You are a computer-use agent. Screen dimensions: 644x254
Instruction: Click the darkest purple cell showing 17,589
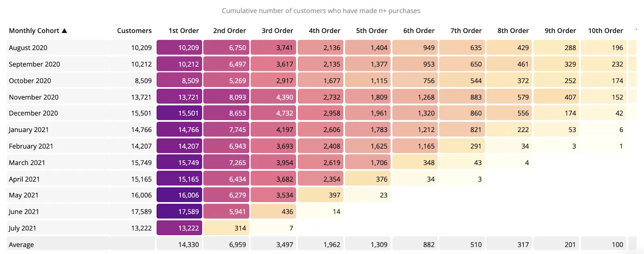[179, 212]
